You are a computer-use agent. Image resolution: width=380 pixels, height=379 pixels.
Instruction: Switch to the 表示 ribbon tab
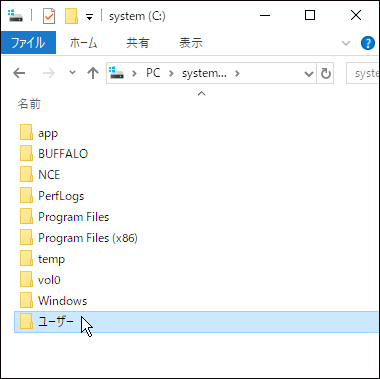coord(191,43)
